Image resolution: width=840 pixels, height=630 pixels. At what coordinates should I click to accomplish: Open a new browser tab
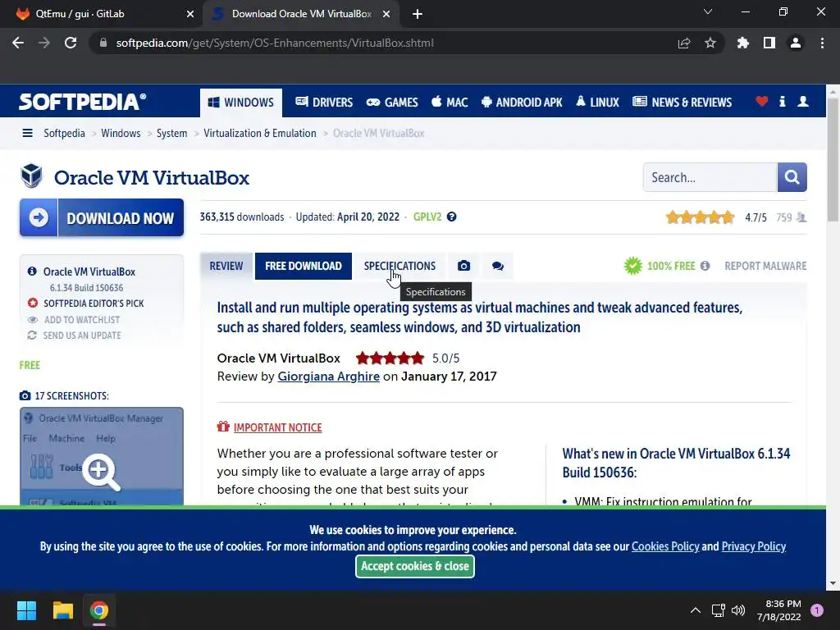(x=418, y=14)
